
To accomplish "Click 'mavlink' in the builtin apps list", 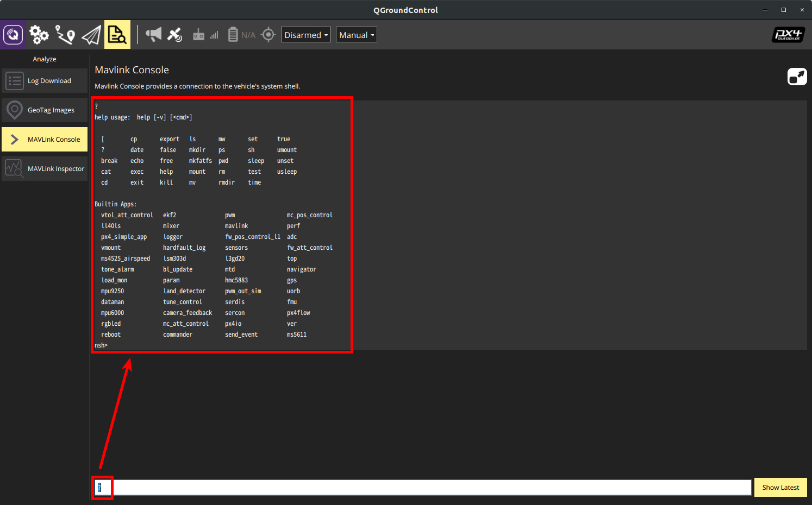I will 236,226.
